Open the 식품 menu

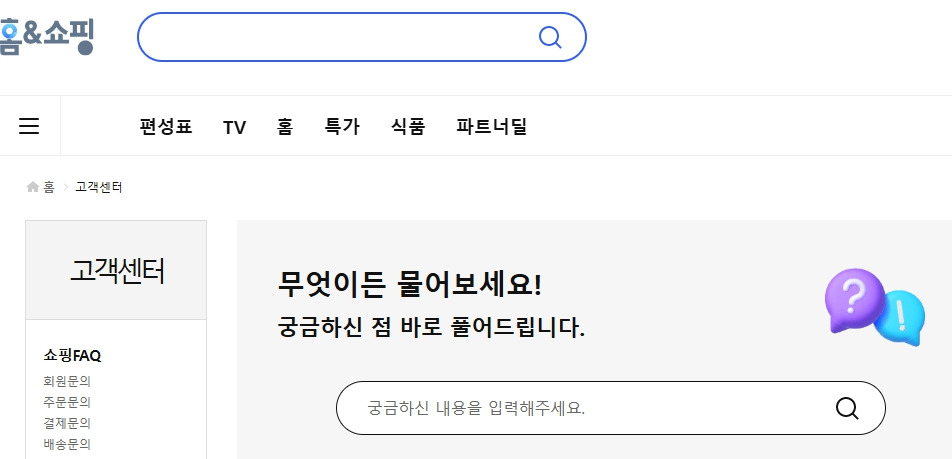click(x=408, y=127)
